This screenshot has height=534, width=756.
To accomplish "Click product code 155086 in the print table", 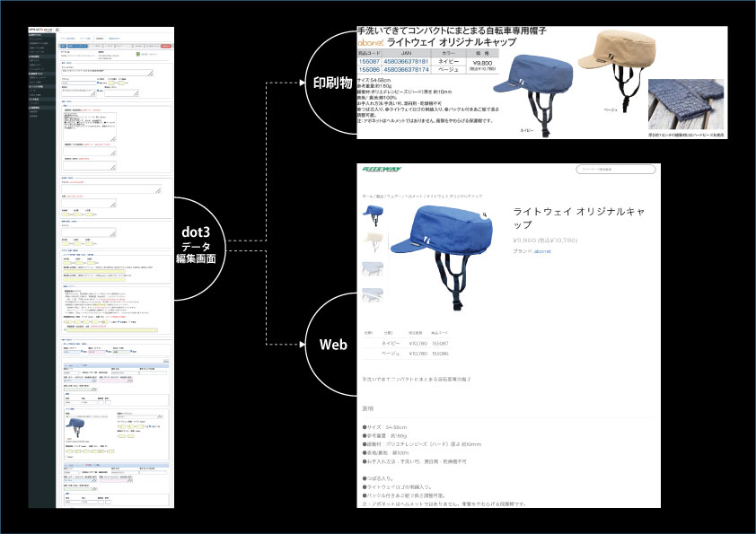I will 369,70.
